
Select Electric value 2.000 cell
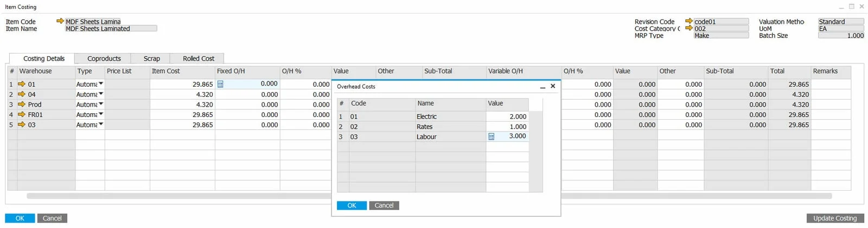point(507,116)
